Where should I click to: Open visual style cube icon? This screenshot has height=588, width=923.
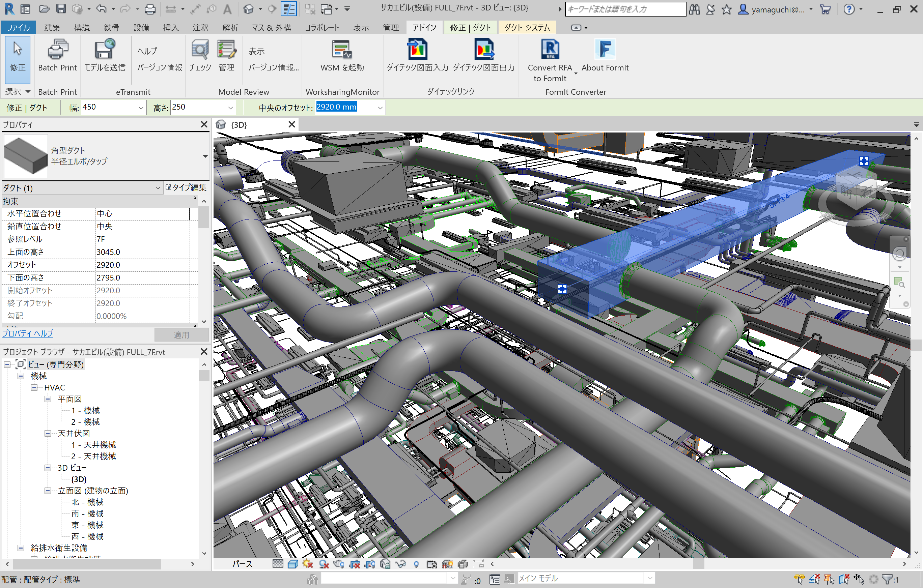click(x=293, y=564)
